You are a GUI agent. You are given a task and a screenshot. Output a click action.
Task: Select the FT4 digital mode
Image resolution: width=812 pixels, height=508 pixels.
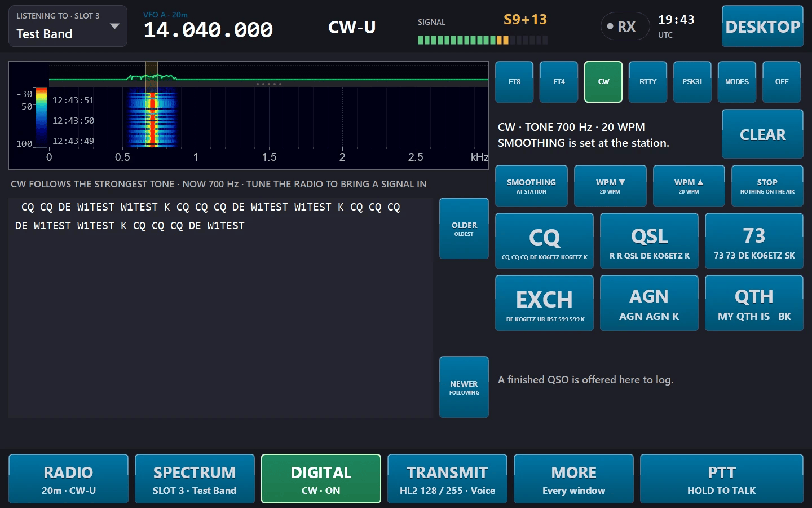pyautogui.click(x=559, y=82)
